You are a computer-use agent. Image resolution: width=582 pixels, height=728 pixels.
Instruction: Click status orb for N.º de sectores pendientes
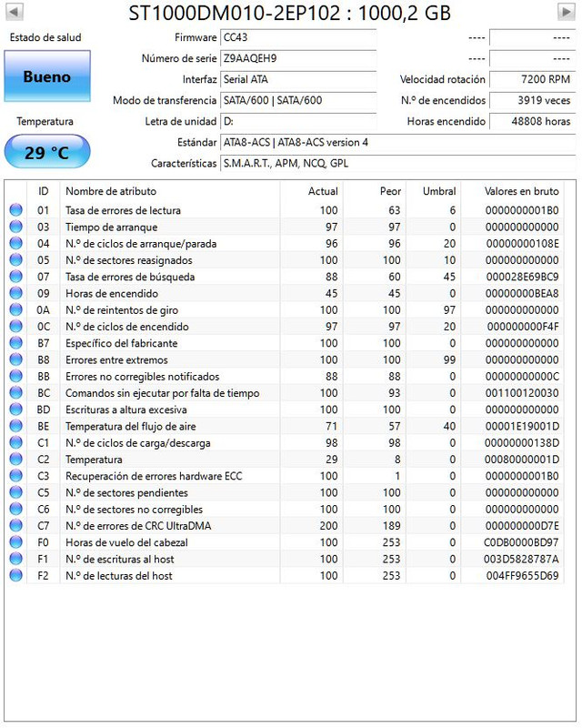15,492
